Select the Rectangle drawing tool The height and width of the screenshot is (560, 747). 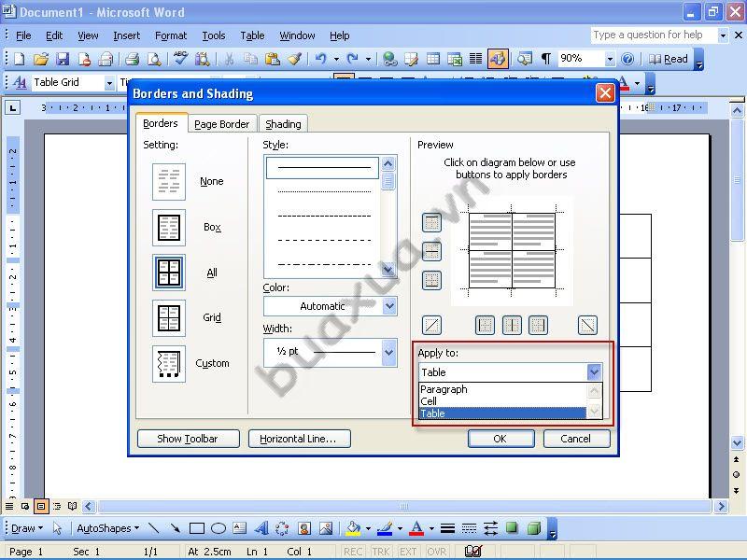pyautogui.click(x=197, y=528)
